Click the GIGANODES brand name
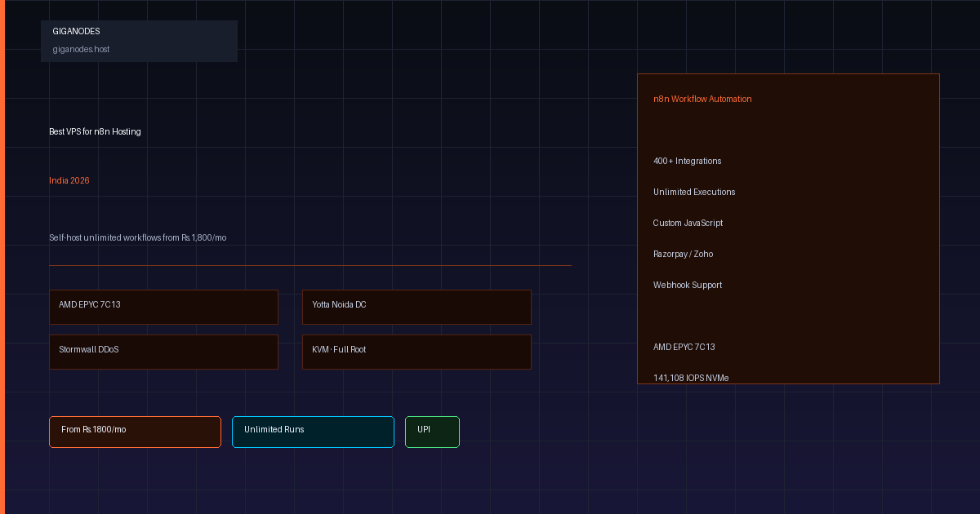 point(76,31)
